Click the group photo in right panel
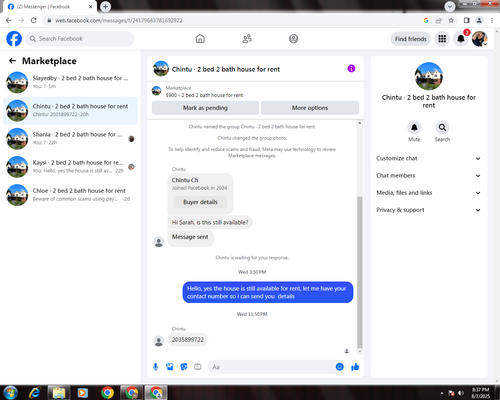The height and width of the screenshot is (400, 500). tap(429, 76)
